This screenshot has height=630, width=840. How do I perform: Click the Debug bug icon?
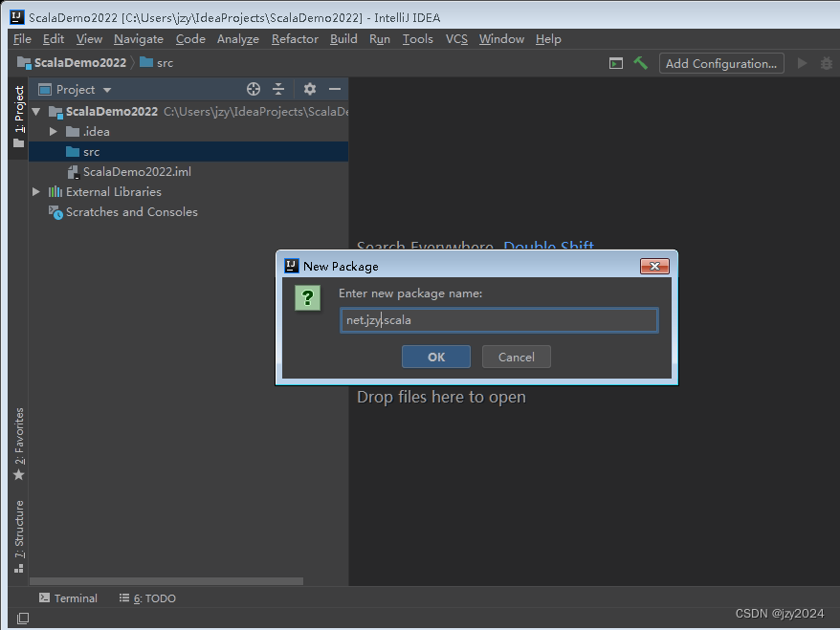827,63
